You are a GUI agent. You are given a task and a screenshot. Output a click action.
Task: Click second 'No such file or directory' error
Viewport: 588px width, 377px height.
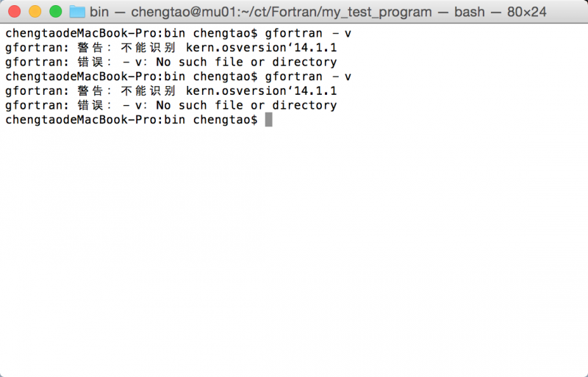pyautogui.click(x=171, y=105)
